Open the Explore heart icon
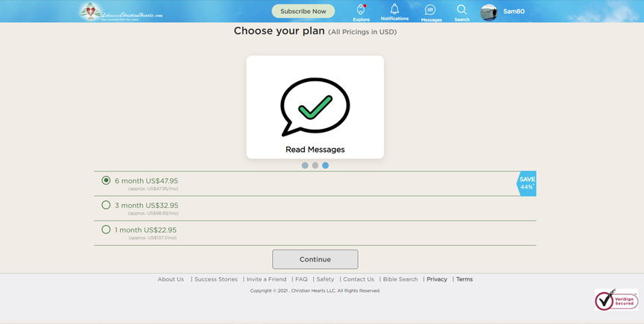 point(361,10)
